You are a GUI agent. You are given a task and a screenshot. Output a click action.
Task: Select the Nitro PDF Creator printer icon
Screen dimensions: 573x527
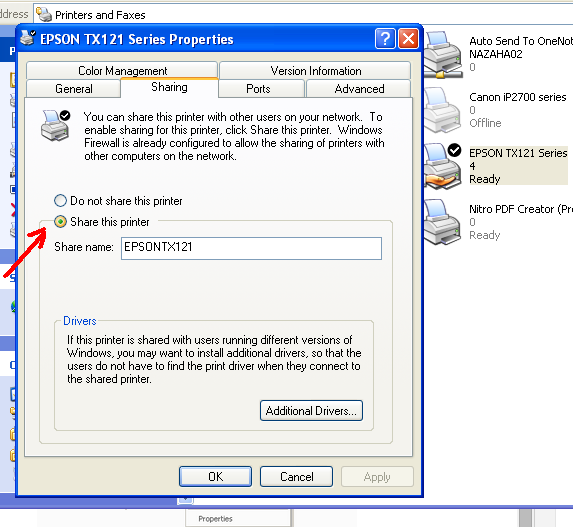(443, 222)
